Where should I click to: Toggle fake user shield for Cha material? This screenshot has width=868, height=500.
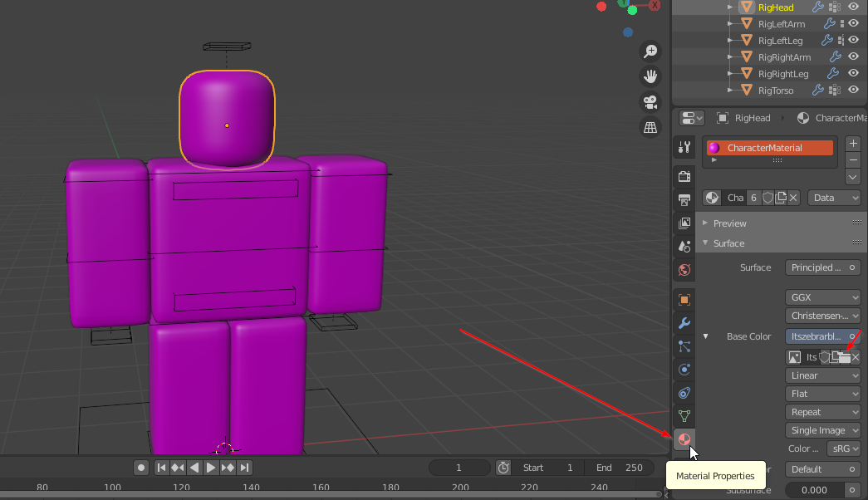coord(767,198)
